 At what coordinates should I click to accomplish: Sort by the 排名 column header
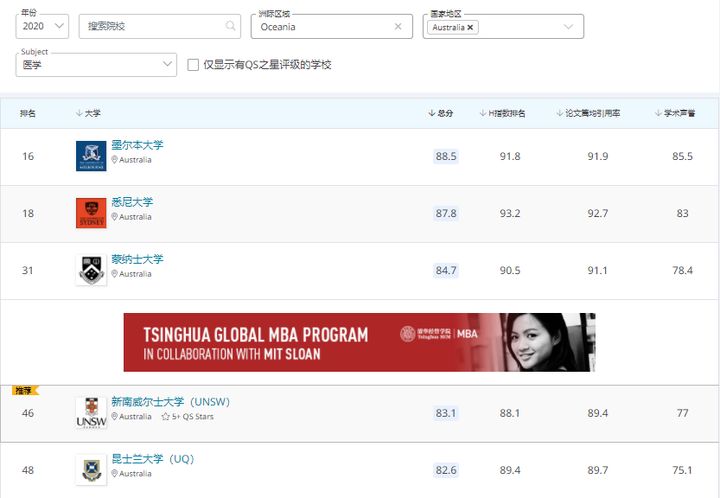point(28,113)
